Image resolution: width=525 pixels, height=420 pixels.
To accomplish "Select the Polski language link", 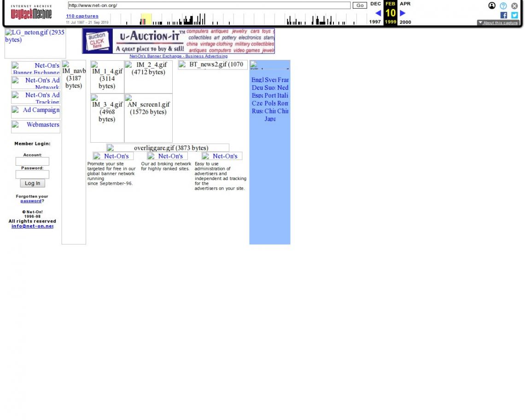I will click(270, 103).
